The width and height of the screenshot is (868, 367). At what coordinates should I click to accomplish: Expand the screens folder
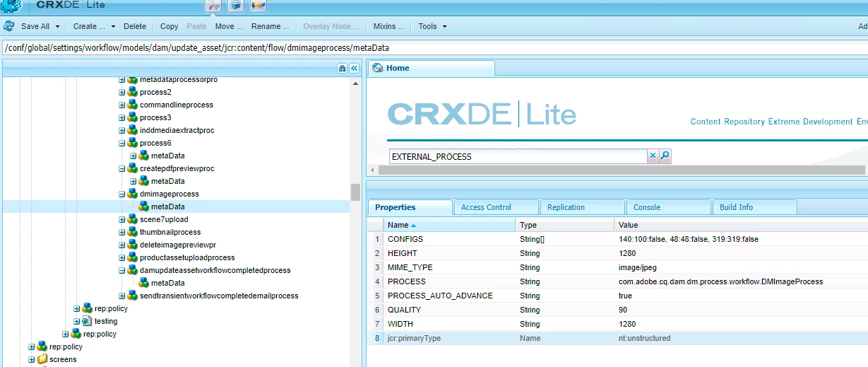click(31, 359)
